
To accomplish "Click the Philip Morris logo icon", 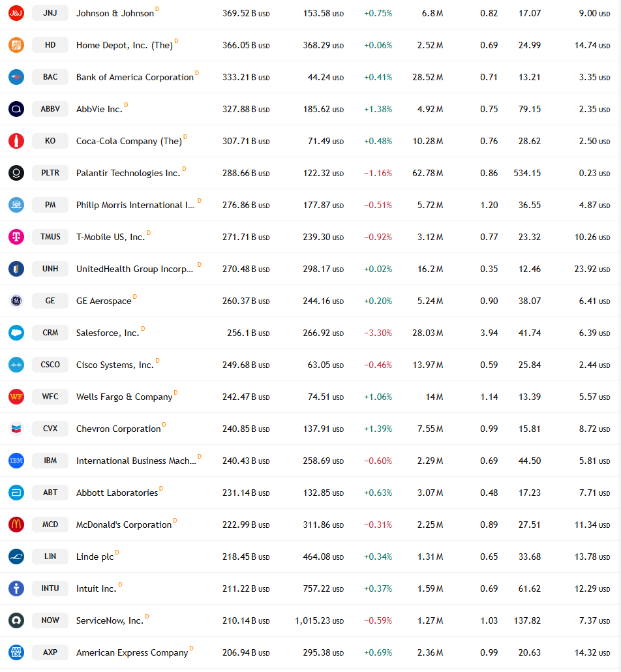I will (x=16, y=205).
